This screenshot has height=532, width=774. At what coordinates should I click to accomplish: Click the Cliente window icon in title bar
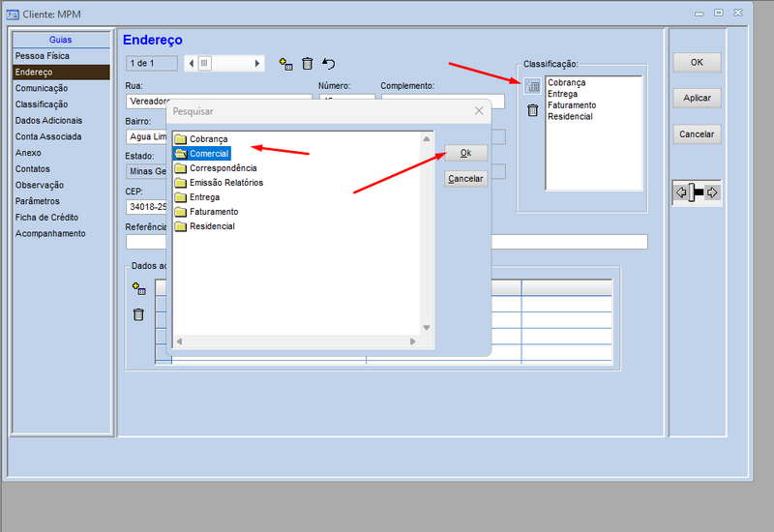click(x=13, y=15)
